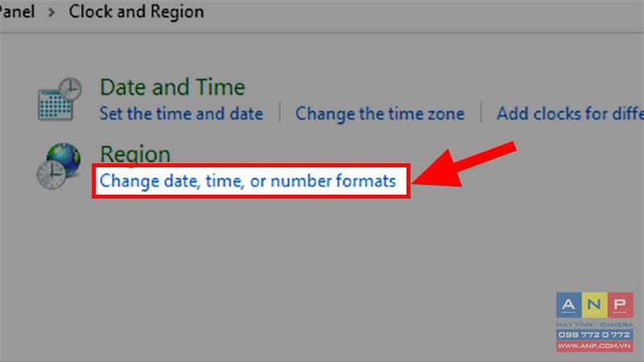The height and width of the screenshot is (362, 644).
Task: Click the www.anp.com.vn web address
Action: click(x=594, y=346)
